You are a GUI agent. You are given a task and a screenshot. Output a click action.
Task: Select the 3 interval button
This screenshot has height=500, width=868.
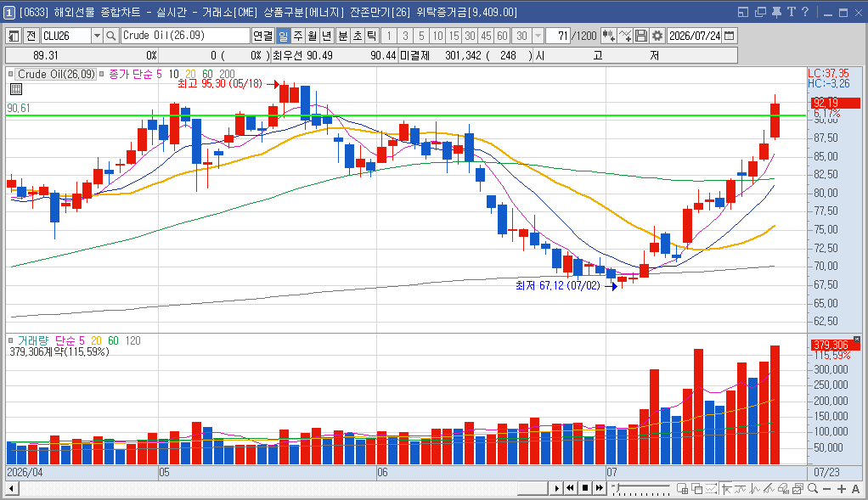(x=405, y=36)
